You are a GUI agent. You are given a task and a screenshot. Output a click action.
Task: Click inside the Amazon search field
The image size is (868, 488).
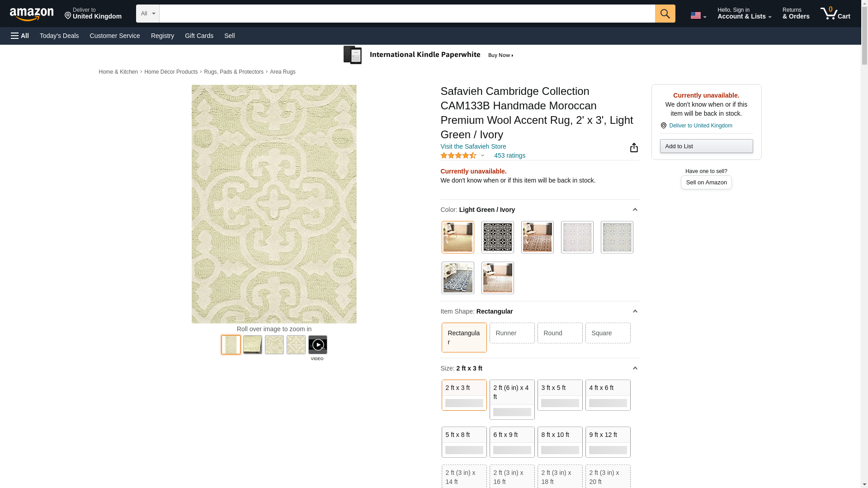point(407,14)
